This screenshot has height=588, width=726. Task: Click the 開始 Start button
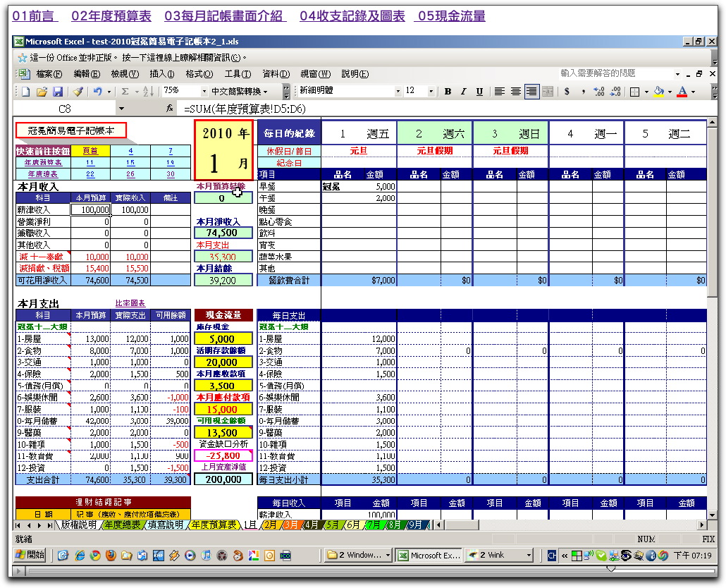[30, 555]
